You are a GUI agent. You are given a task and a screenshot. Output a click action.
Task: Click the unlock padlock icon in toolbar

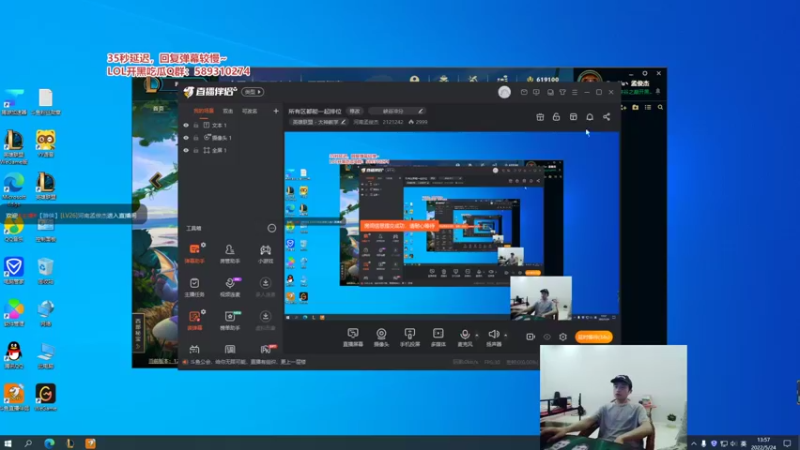(x=556, y=117)
